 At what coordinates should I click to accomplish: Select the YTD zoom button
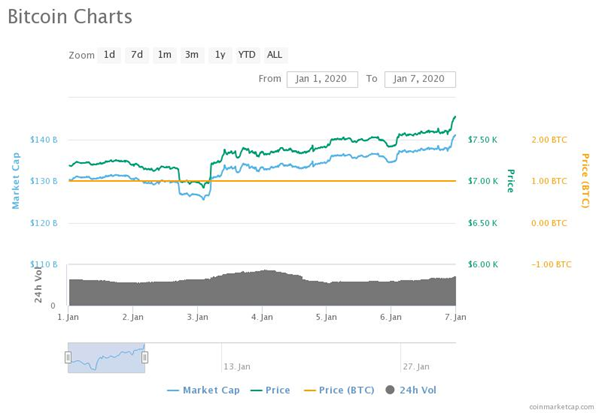click(247, 55)
